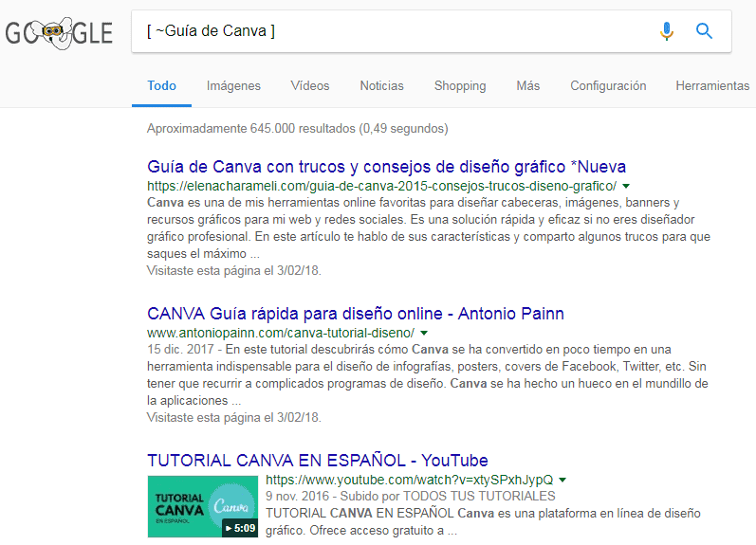Expand dropdown arrow beside youtube.com URL
The height and width of the screenshot is (545, 756).
click(562, 480)
